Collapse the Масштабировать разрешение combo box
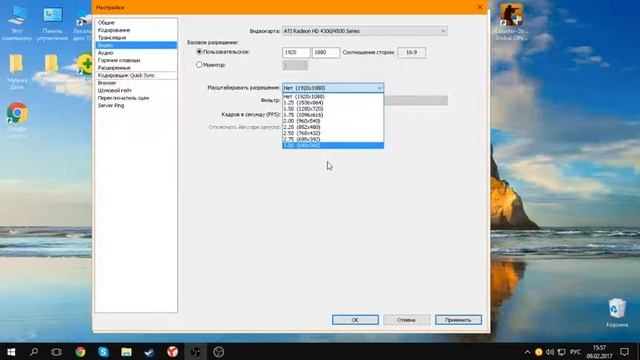This screenshot has width=640, height=360. point(333,88)
